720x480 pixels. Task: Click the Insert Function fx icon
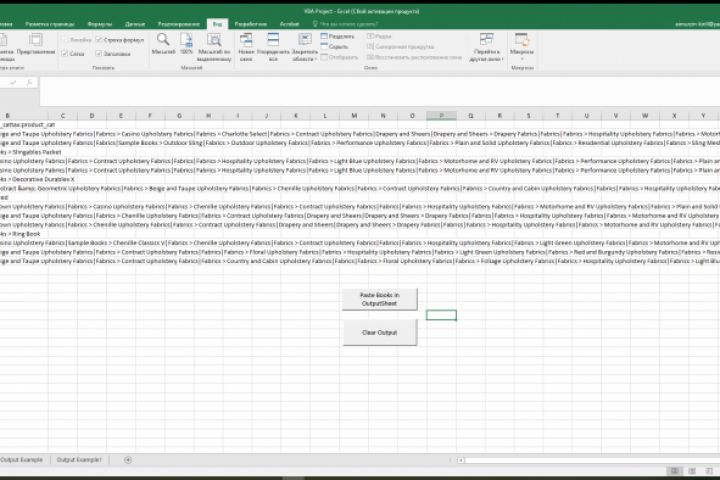coord(29,82)
